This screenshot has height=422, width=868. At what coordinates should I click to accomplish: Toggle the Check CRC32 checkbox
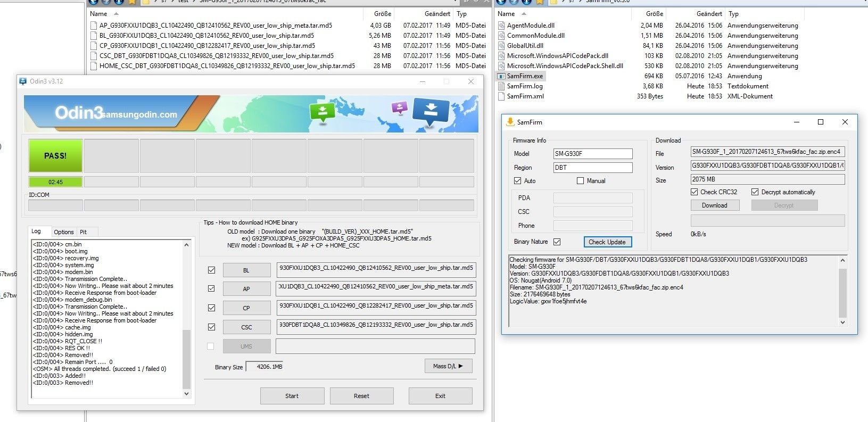pos(694,192)
